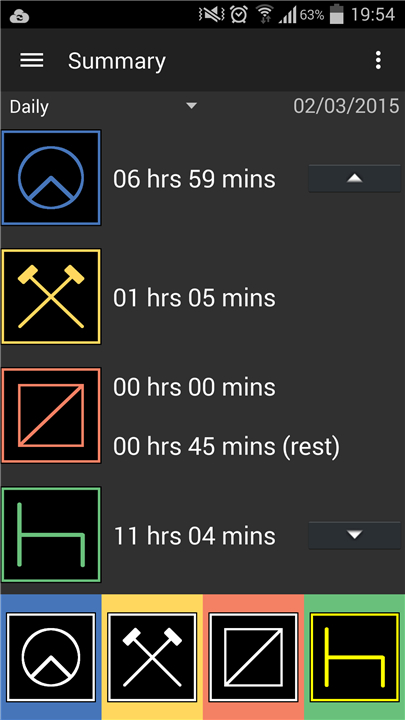Open the hamburger navigation menu
This screenshot has height=720, width=405.
tap(32, 60)
